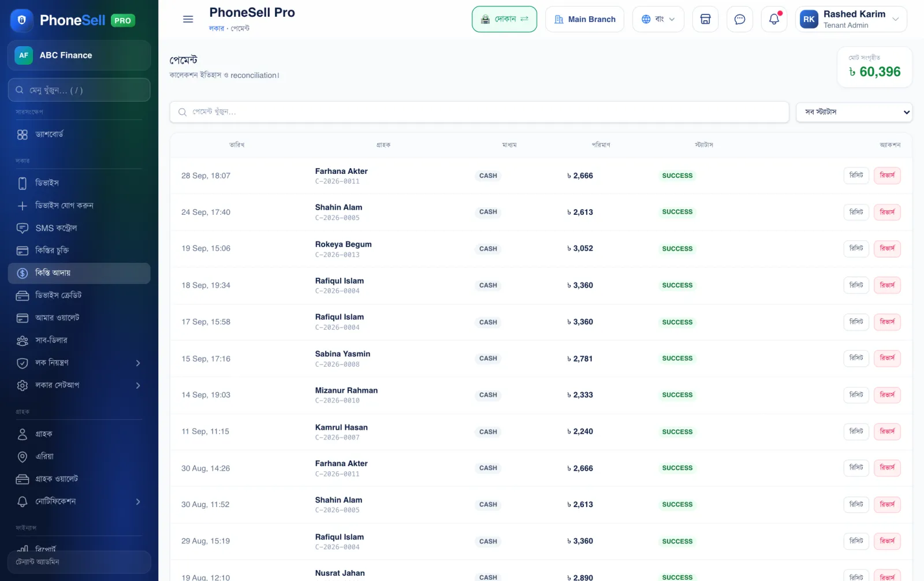
Task: Open আমার ওয়ালেট menu item
Action: 79,318
